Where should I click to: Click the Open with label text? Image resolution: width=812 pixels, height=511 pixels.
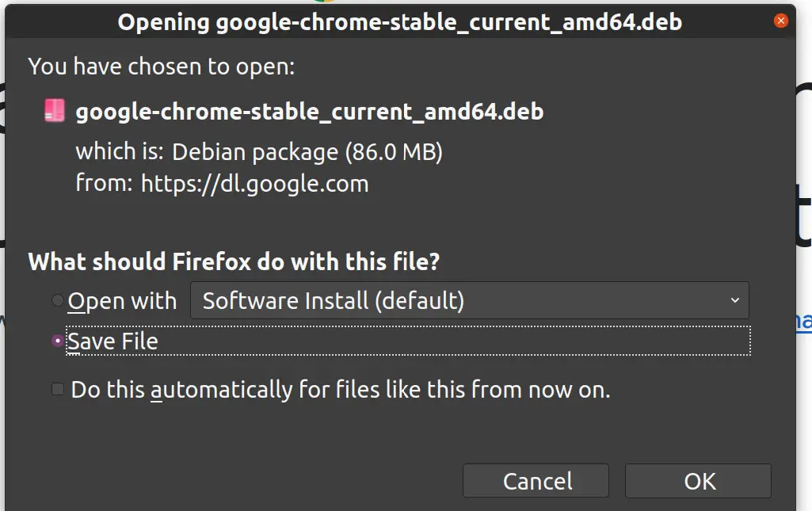tap(122, 301)
